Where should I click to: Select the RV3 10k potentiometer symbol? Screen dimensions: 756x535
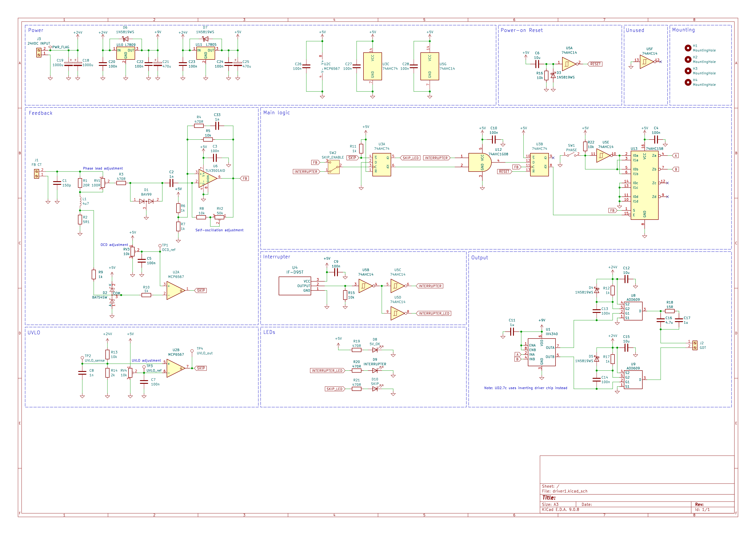pyautogui.click(x=133, y=252)
